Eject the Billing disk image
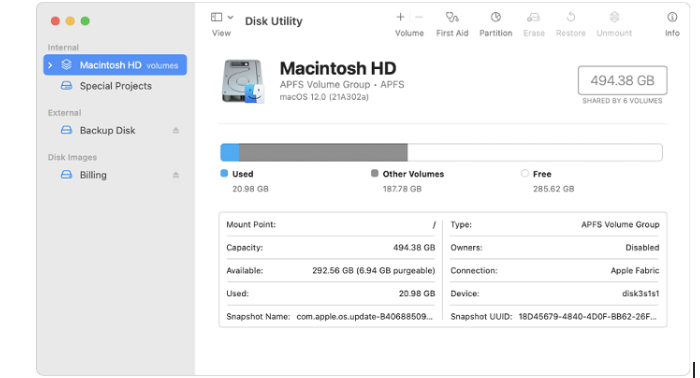Screen dimensions: 700x378 click(x=176, y=175)
